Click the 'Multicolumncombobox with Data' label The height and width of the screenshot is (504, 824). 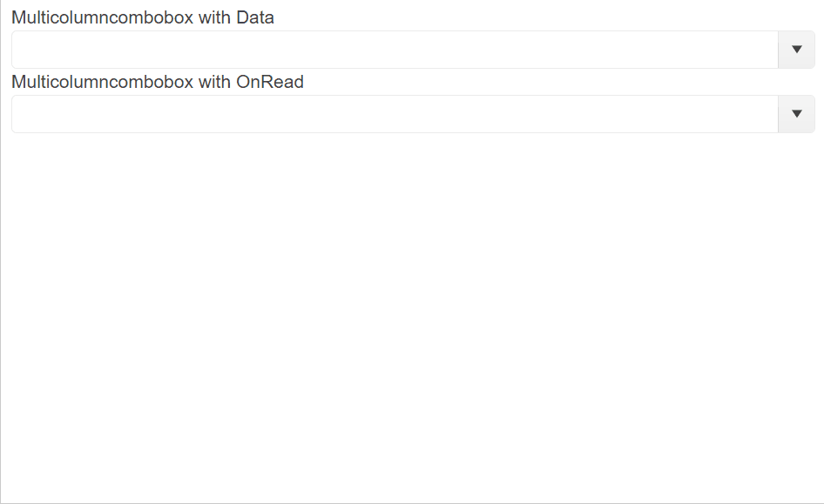(x=142, y=17)
